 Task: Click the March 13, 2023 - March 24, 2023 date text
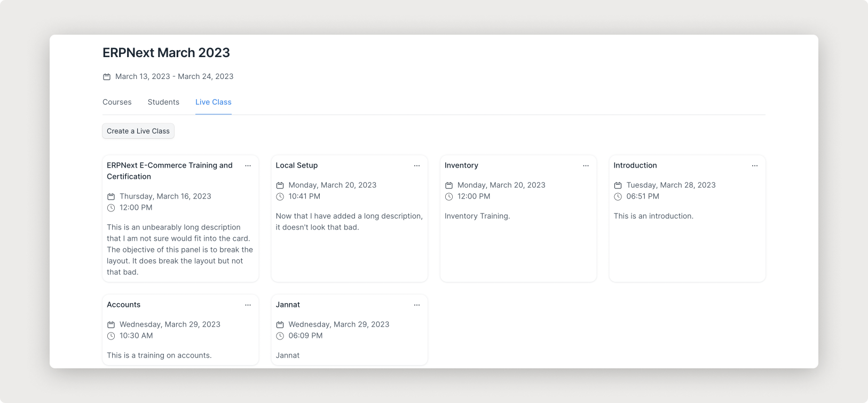[175, 76]
